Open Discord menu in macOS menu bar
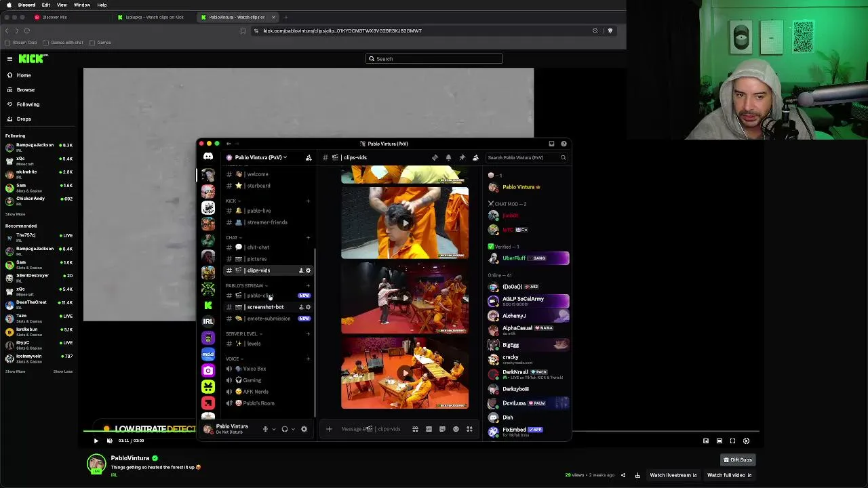This screenshot has width=868, height=488. (x=27, y=5)
